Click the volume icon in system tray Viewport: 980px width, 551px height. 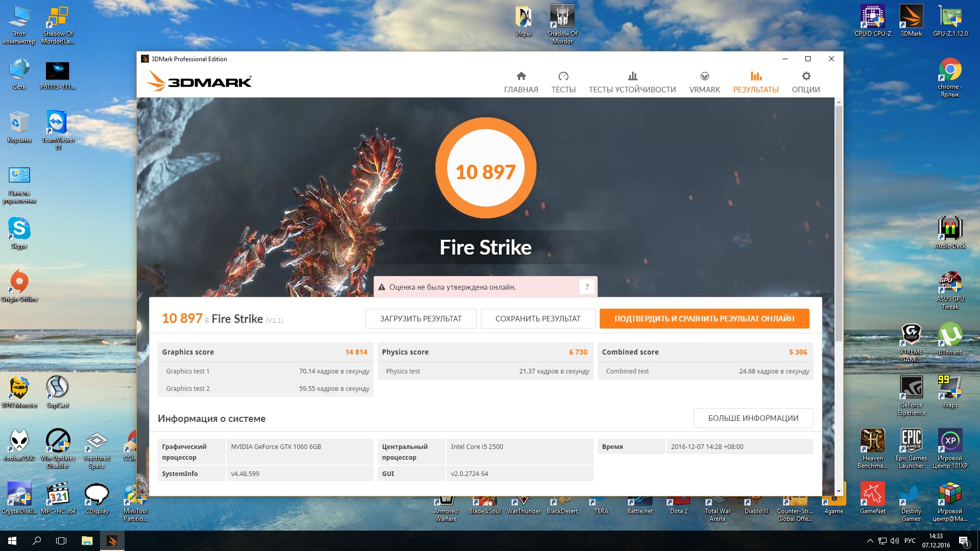[x=895, y=541]
